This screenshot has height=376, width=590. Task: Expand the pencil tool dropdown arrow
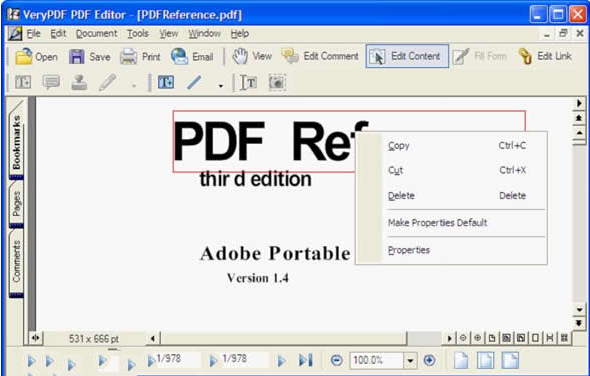tap(134, 86)
